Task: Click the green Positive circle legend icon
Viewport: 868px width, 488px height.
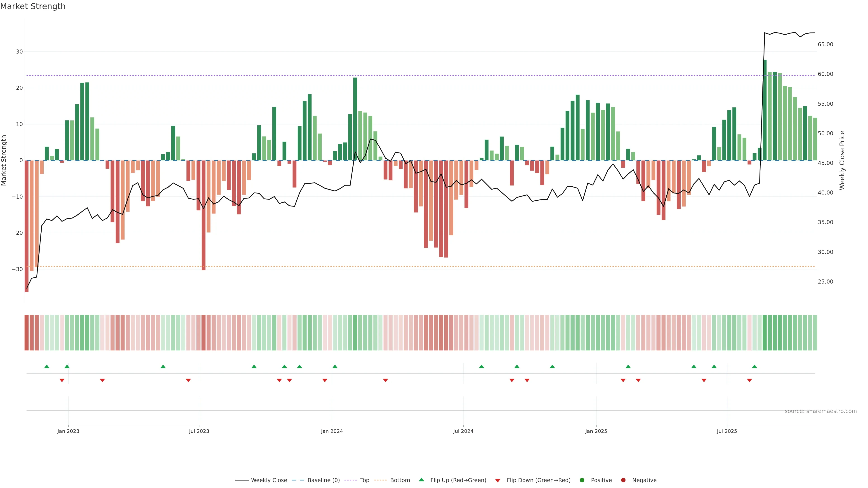Action: 582,480
